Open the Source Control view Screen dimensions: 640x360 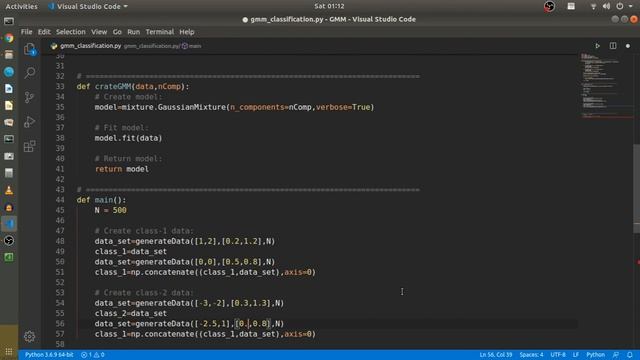(x=29, y=97)
